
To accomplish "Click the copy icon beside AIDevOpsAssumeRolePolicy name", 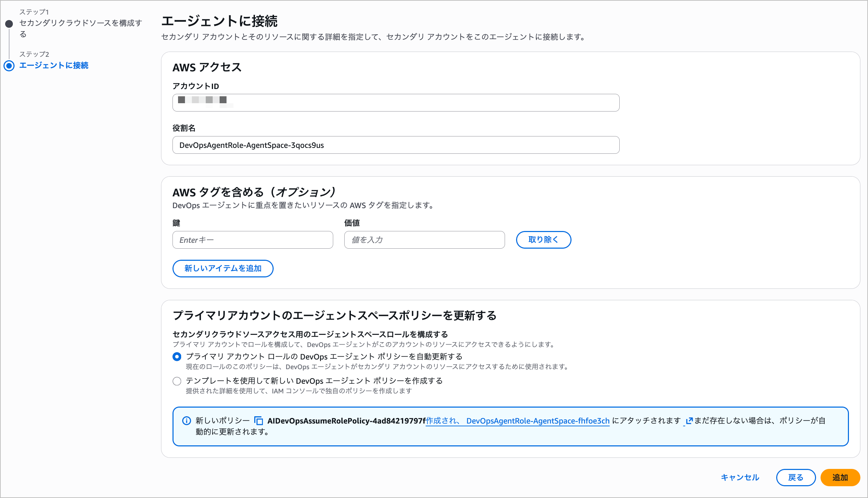I will tap(258, 421).
